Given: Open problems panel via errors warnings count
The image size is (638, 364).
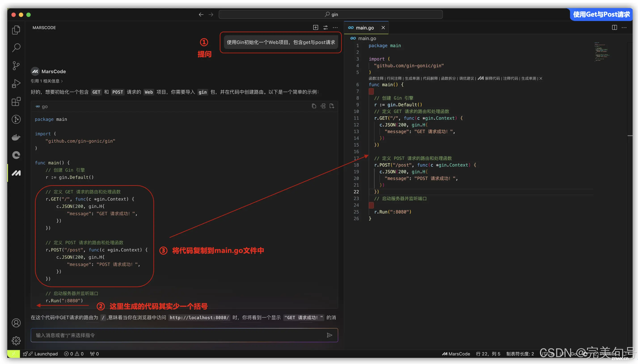Looking at the screenshot, I should pyautogui.click(x=74, y=354).
